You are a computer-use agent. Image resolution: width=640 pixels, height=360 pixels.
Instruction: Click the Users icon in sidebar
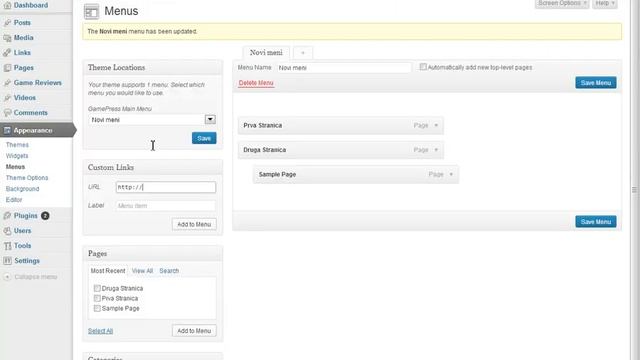coord(7,231)
